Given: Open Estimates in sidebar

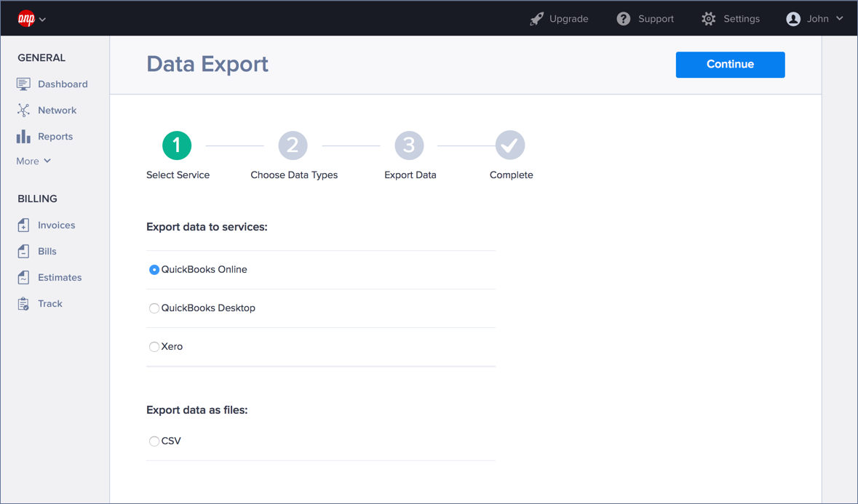Looking at the screenshot, I should pyautogui.click(x=60, y=278).
